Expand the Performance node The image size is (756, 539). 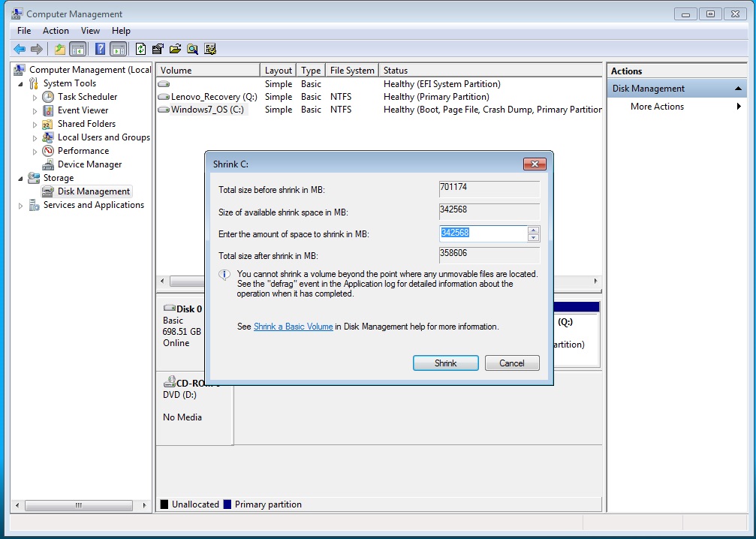35,152
